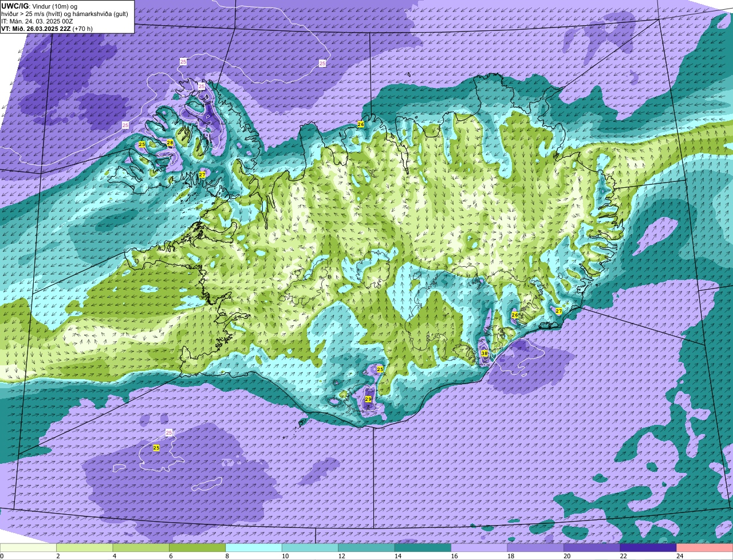Viewport: 733px width, 560px height.
Task: Click the title line "UWC/IG: Vindur (10m) og"
Action: [x=40, y=6]
